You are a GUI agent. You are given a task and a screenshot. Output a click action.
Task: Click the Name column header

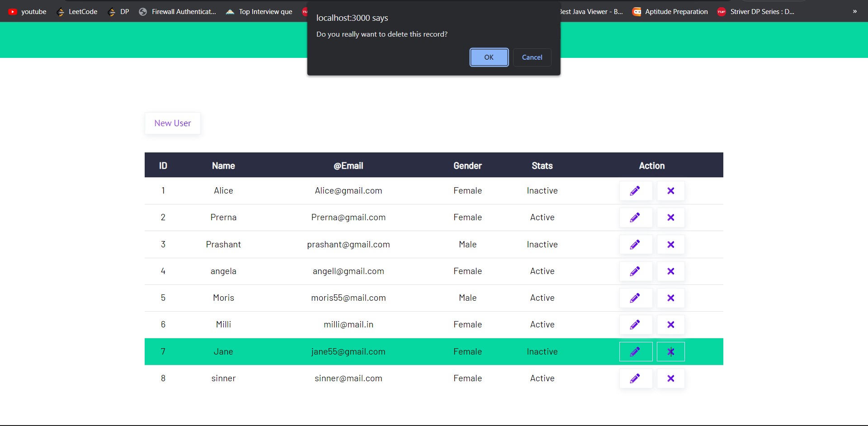[223, 166]
